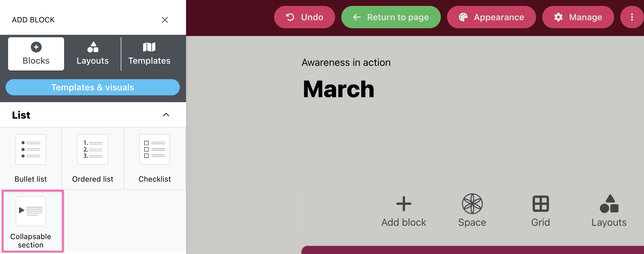Open the three-dot more options menu
644x254 pixels.
pos(632,17)
